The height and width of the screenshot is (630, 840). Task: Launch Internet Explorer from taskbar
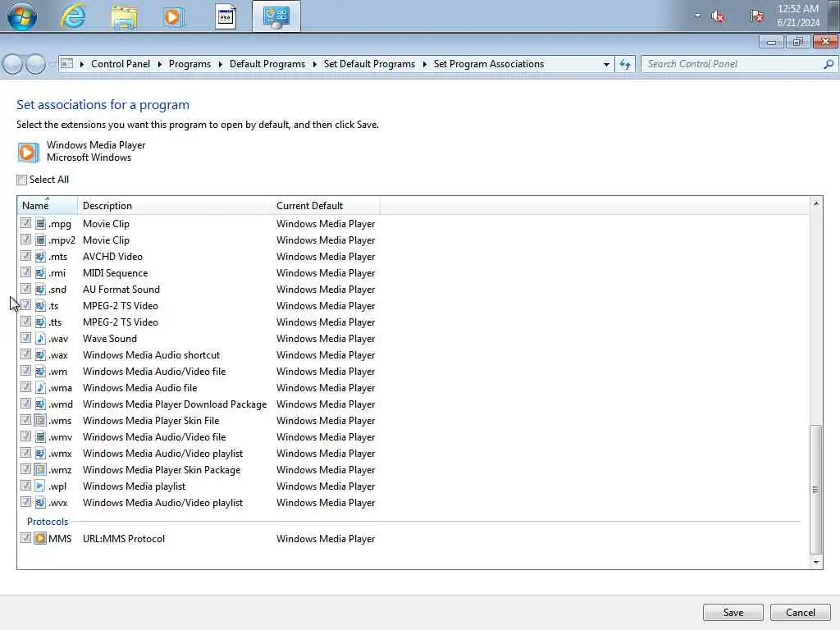point(73,16)
